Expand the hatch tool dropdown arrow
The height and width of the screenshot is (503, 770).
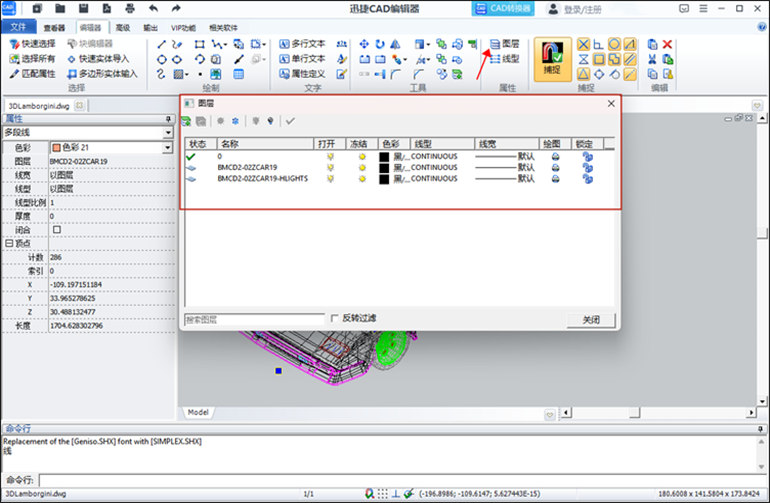[187, 75]
